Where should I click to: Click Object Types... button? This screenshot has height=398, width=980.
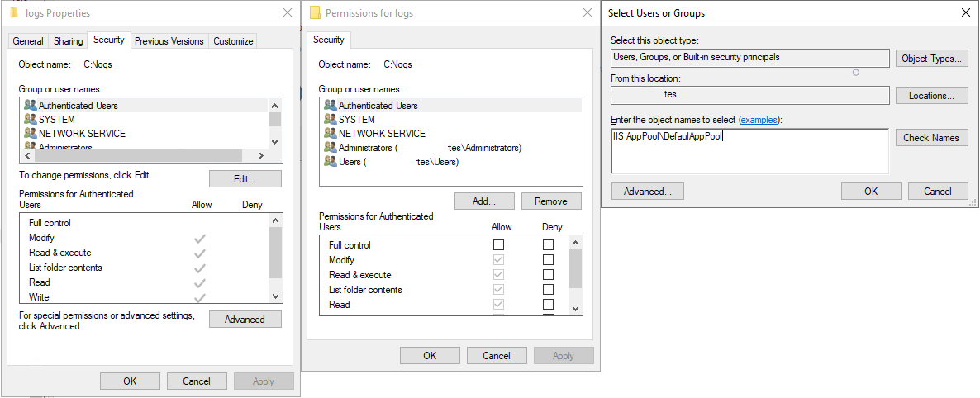(932, 59)
